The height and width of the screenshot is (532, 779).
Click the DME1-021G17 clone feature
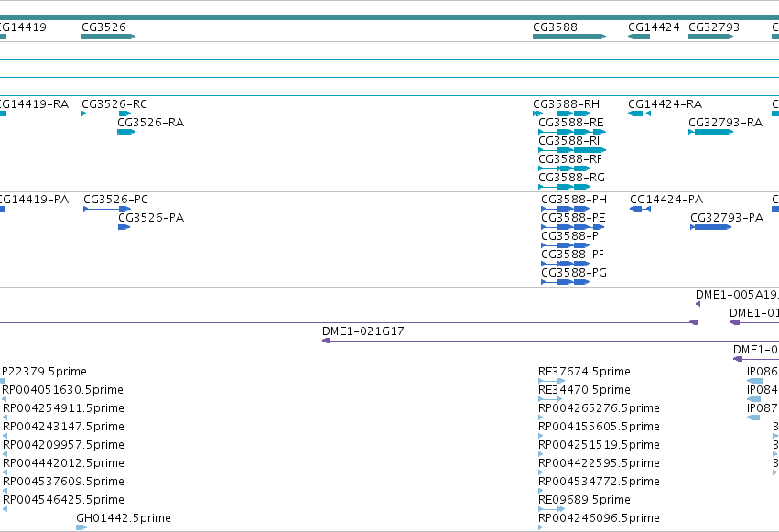550,341
